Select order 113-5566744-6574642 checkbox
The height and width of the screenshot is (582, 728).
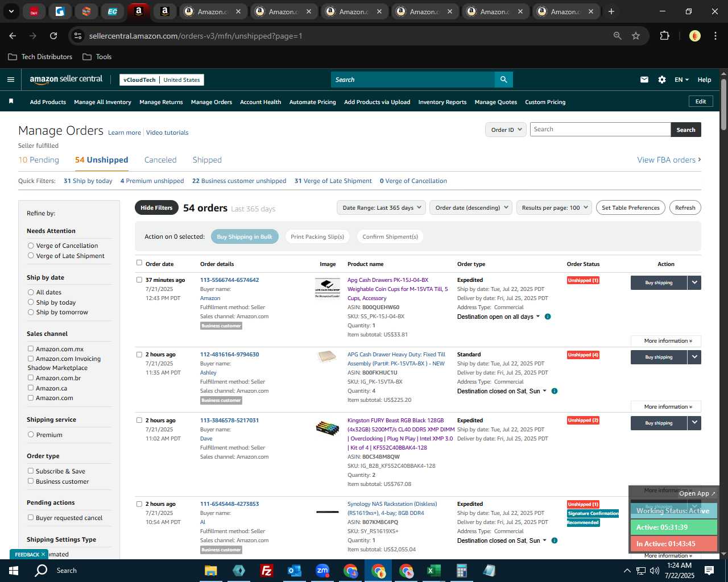tap(139, 280)
